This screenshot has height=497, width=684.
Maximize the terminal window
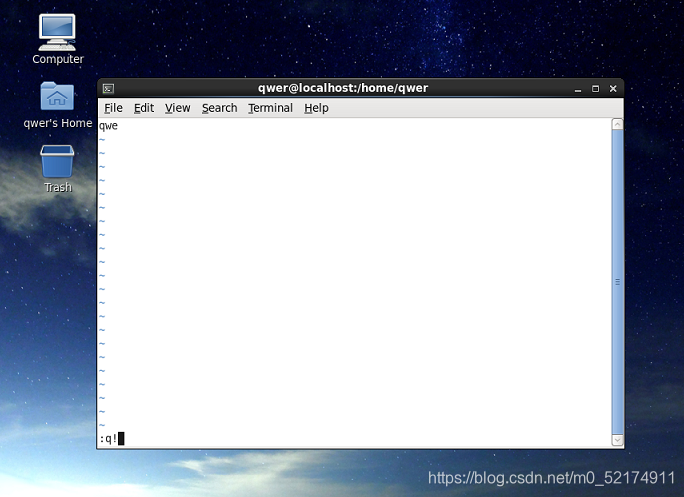pyautogui.click(x=595, y=89)
